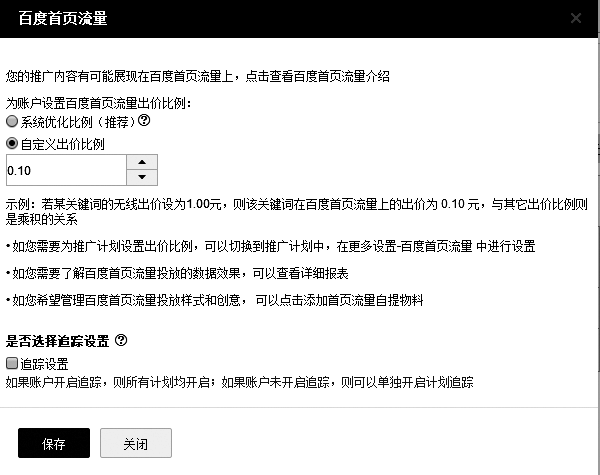The height and width of the screenshot is (475, 600).
Task: Close the 百度首页流量 dialog via X icon
Action: coord(576,18)
